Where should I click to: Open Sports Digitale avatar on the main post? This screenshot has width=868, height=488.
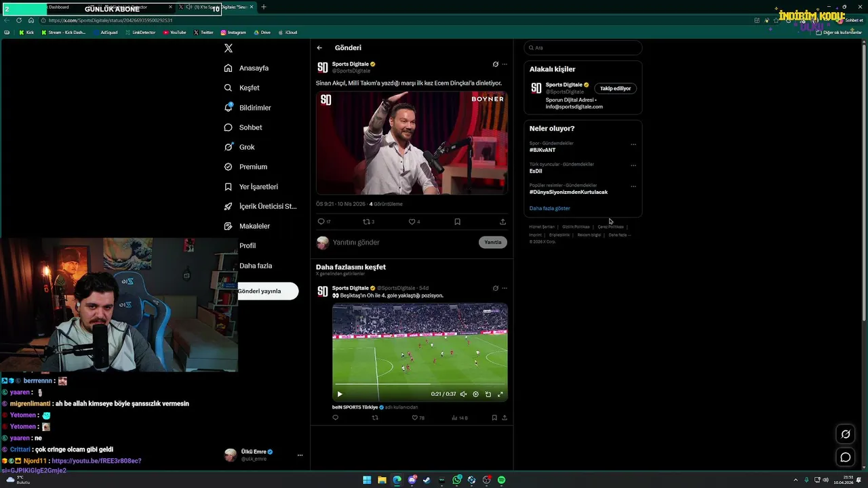[x=323, y=67]
